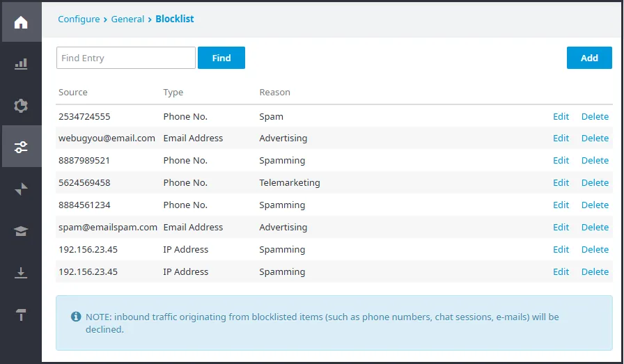Select source 5624569458
This screenshot has width=624, height=364.
point(84,182)
